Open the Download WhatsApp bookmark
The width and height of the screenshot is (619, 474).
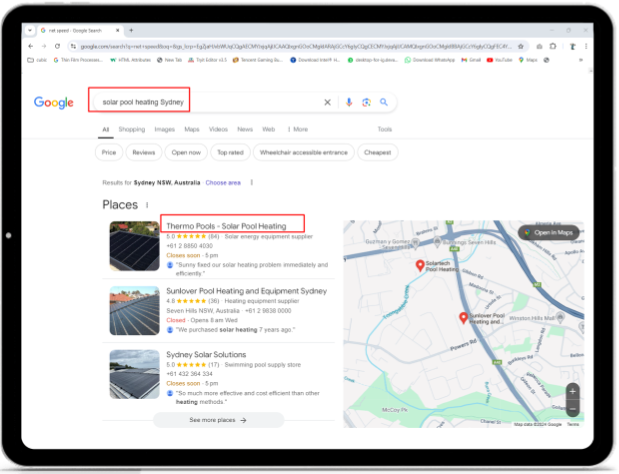(x=430, y=60)
